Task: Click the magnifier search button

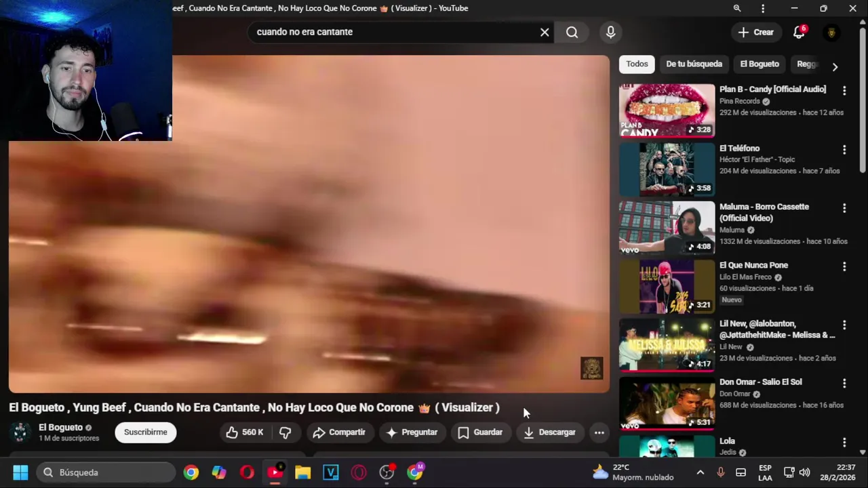Action: (x=572, y=32)
